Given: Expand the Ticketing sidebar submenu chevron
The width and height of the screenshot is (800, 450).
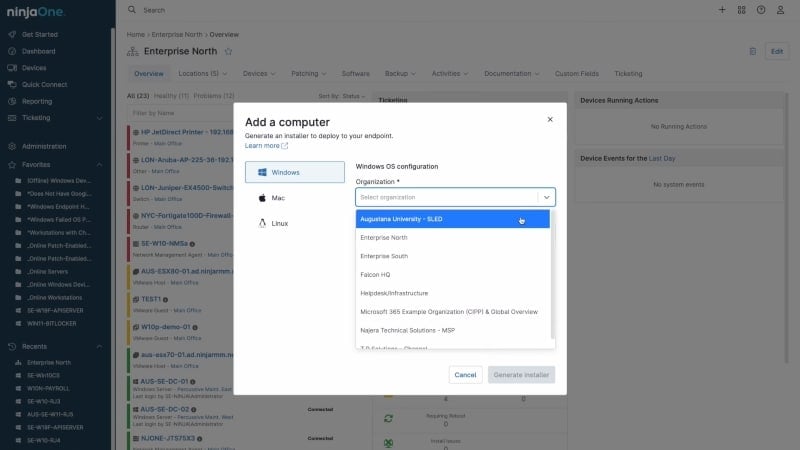Looking at the screenshot, I should [99, 118].
